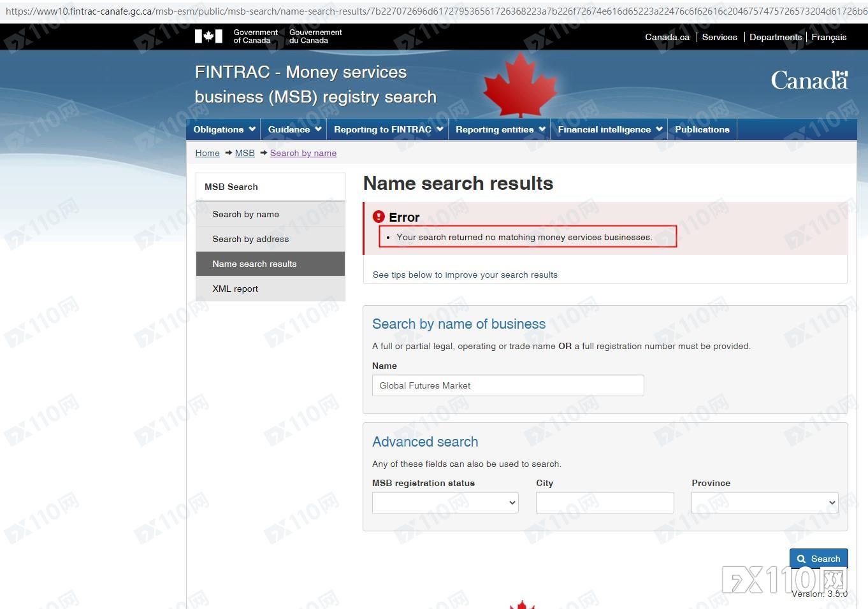Image resolution: width=868 pixels, height=609 pixels.
Task: Select MSB Search sidebar heading
Action: [x=270, y=187]
